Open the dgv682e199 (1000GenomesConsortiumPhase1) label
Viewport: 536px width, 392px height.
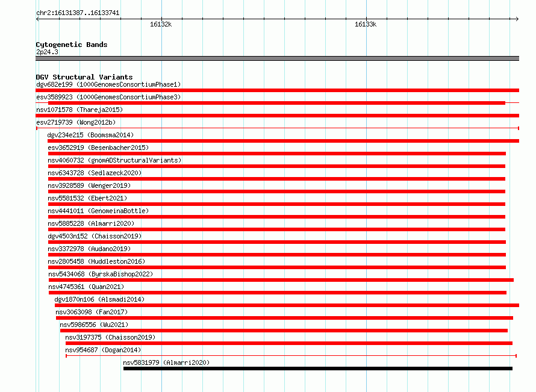point(108,84)
